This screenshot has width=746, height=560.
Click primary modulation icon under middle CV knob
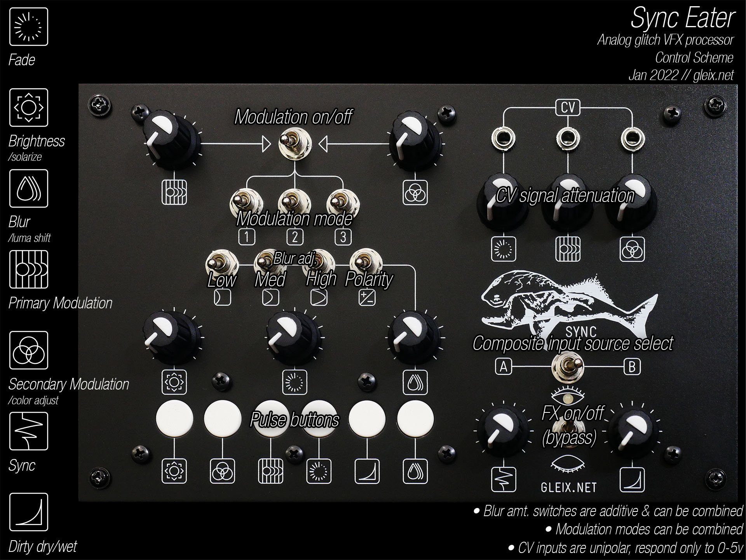[x=568, y=249]
